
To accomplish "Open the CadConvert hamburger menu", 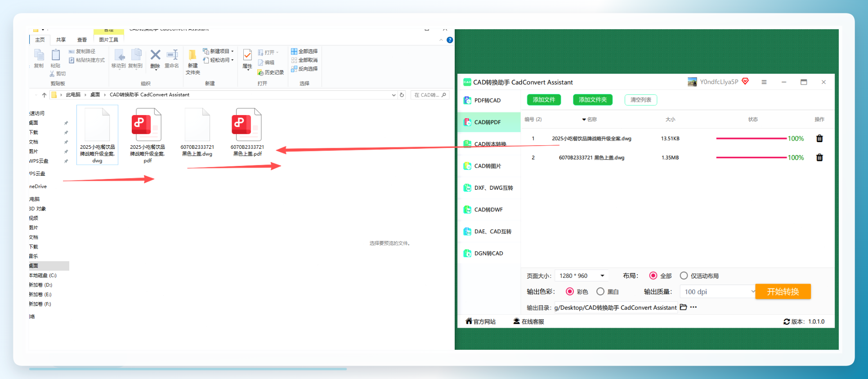I will coord(764,82).
